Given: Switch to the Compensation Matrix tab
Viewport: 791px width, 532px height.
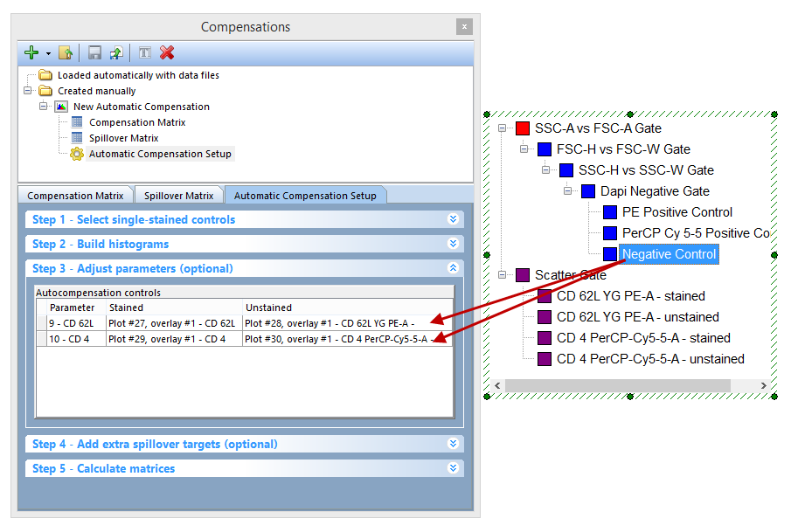Looking at the screenshot, I should tap(74, 196).
